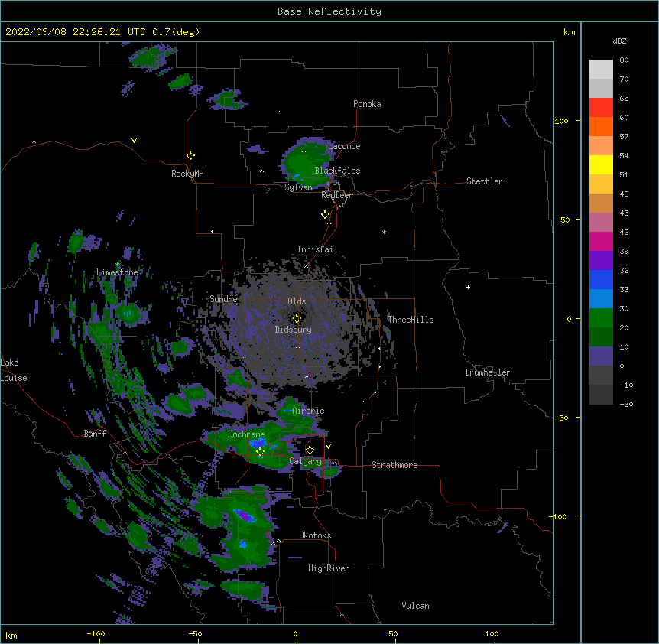Click the 100 tick on the right axis
Viewport: 659px width, 644px height.
point(561,121)
